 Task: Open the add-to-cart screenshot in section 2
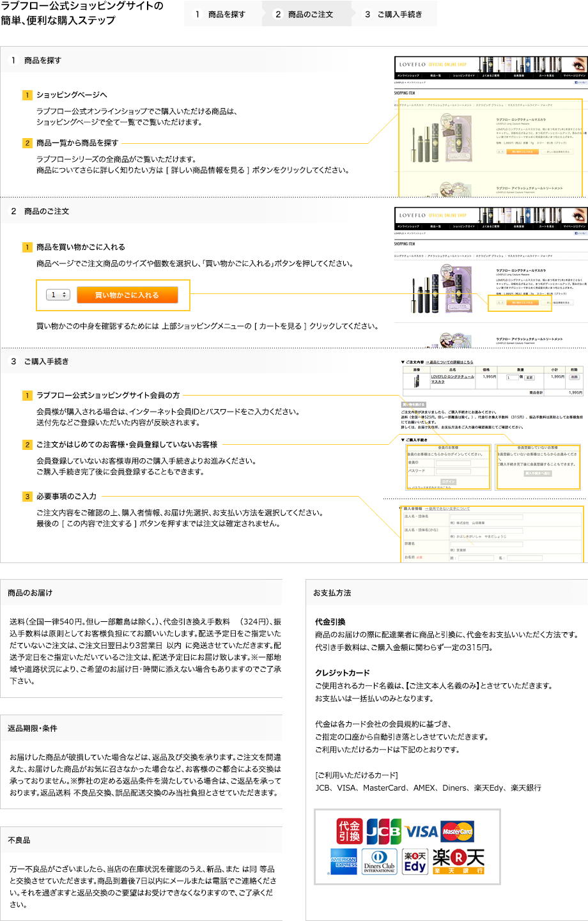[490, 277]
